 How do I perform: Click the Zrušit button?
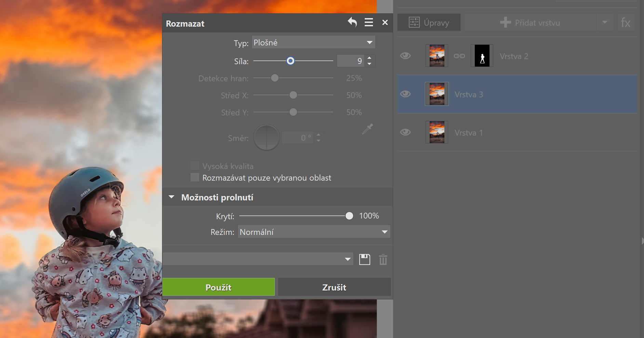click(x=334, y=287)
